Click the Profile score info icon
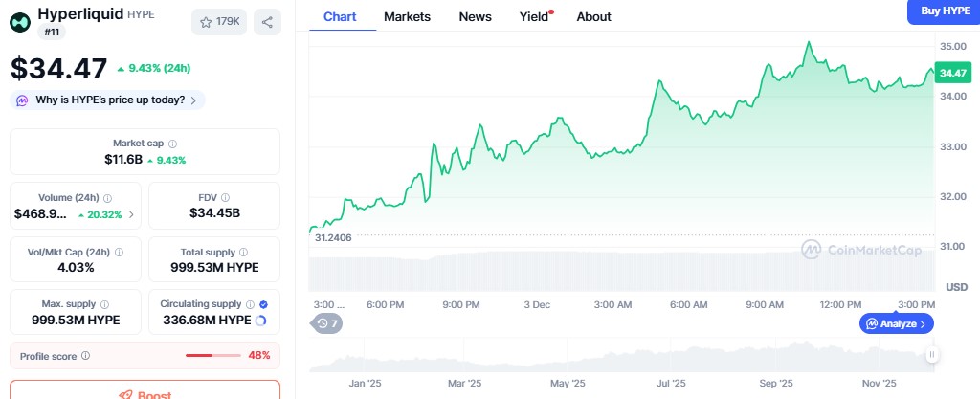The width and height of the screenshot is (980, 399). pos(86,356)
